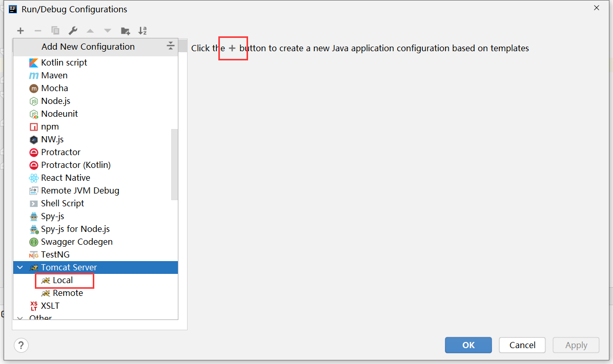Select the Kotlin script icon
The image size is (613, 364).
(x=34, y=62)
